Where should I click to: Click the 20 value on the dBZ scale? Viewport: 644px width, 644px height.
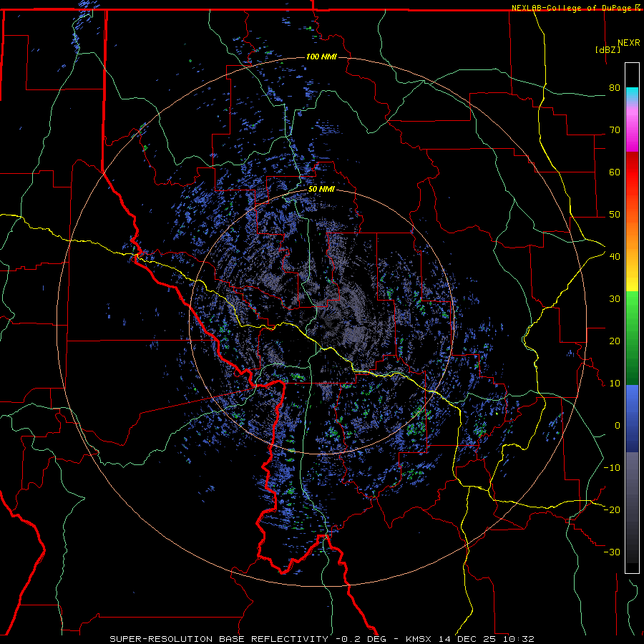[615, 341]
